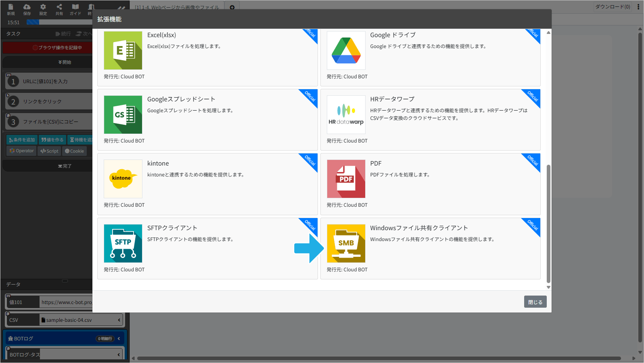
Task: Click the 閉じる button
Action: click(x=535, y=302)
